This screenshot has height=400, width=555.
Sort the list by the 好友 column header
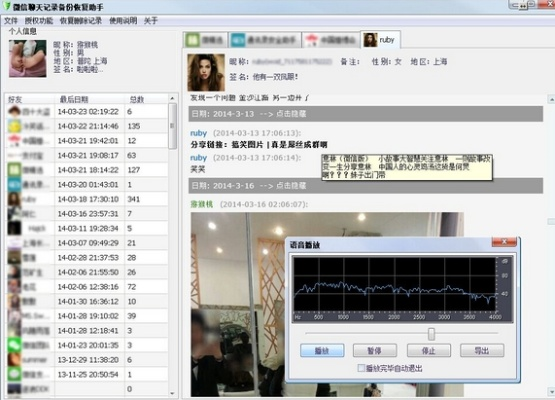30,99
